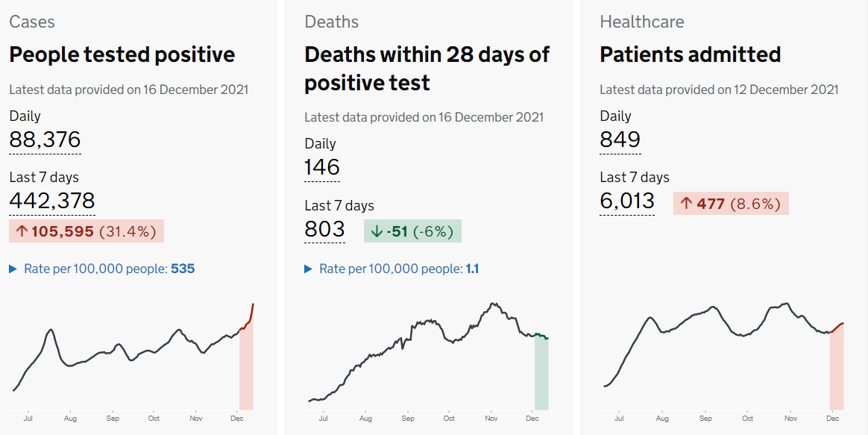Screen dimensions: 868x435
Task: Click the patients admitted trend chart
Action: click(723, 358)
